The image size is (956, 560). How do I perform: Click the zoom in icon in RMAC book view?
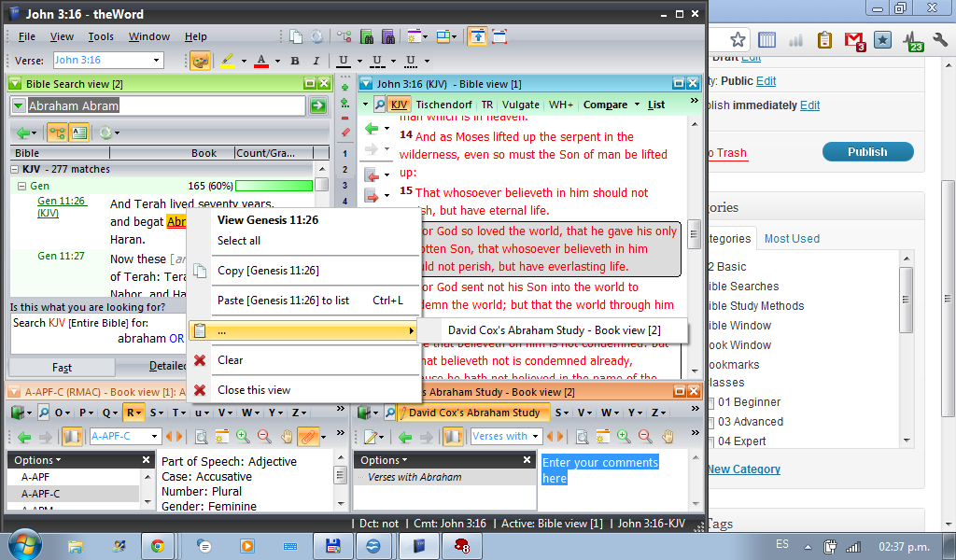pyautogui.click(x=243, y=436)
